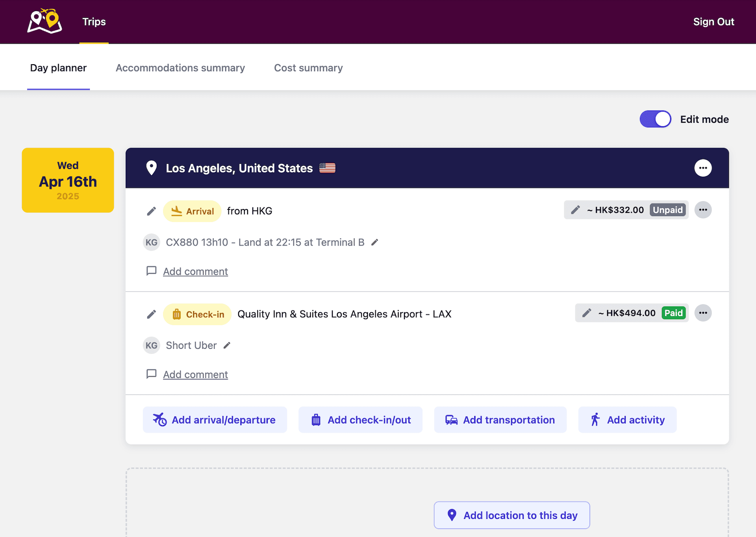Open the overflow menu for the Los Angeles day

pyautogui.click(x=703, y=168)
